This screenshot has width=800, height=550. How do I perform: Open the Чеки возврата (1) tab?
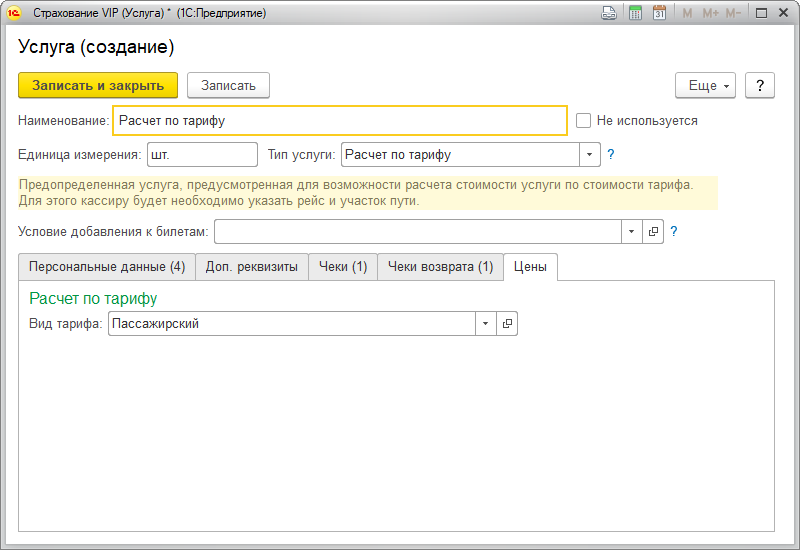tap(440, 267)
